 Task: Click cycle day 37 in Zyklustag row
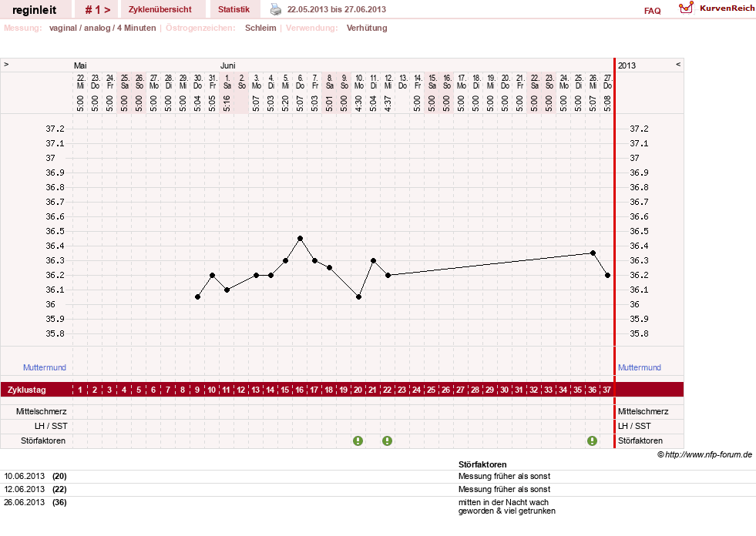coord(606,390)
